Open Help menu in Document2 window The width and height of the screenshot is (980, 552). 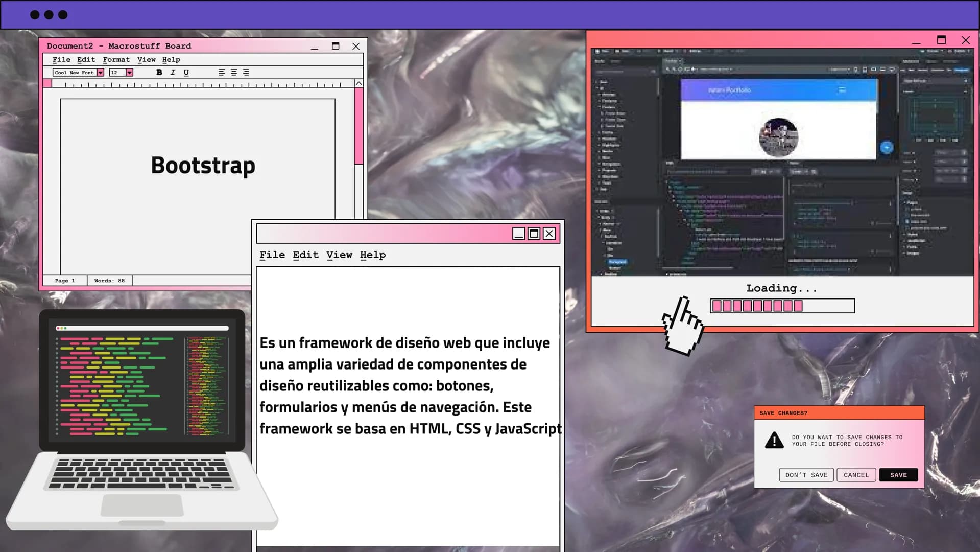(x=171, y=59)
